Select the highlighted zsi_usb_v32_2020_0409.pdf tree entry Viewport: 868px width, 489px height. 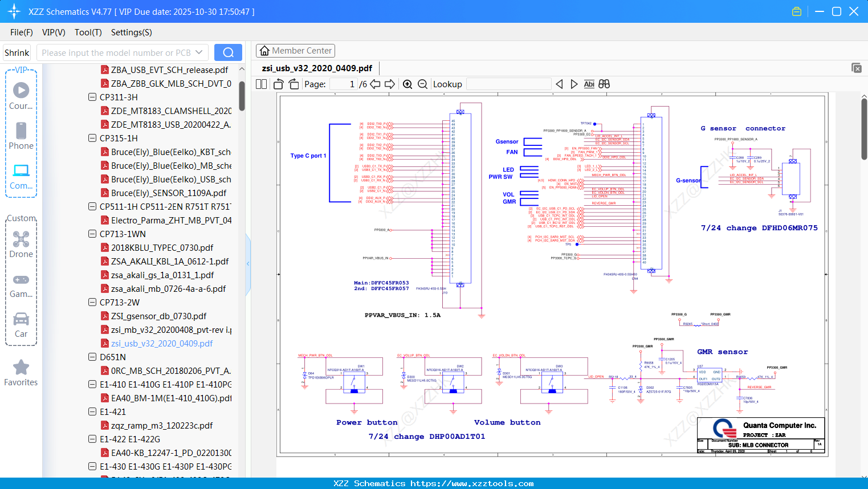click(x=162, y=343)
